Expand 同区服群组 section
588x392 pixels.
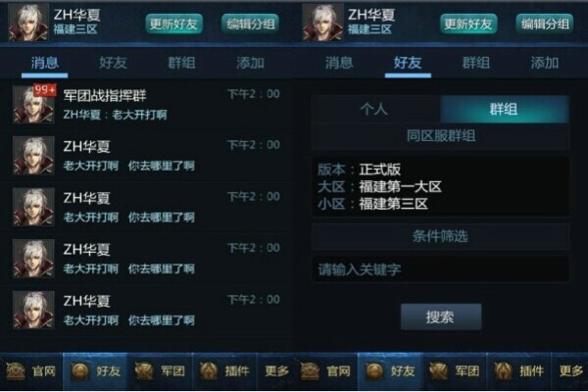(x=441, y=136)
